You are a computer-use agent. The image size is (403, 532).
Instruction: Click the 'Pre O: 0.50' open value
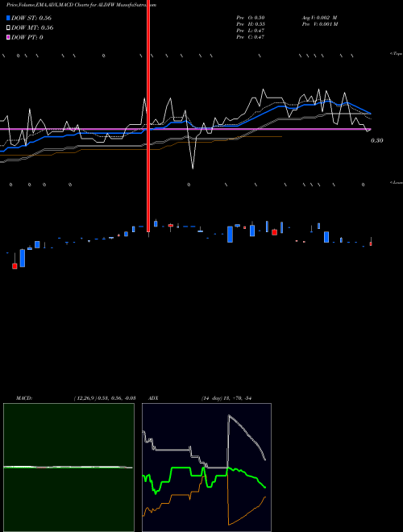[251, 18]
